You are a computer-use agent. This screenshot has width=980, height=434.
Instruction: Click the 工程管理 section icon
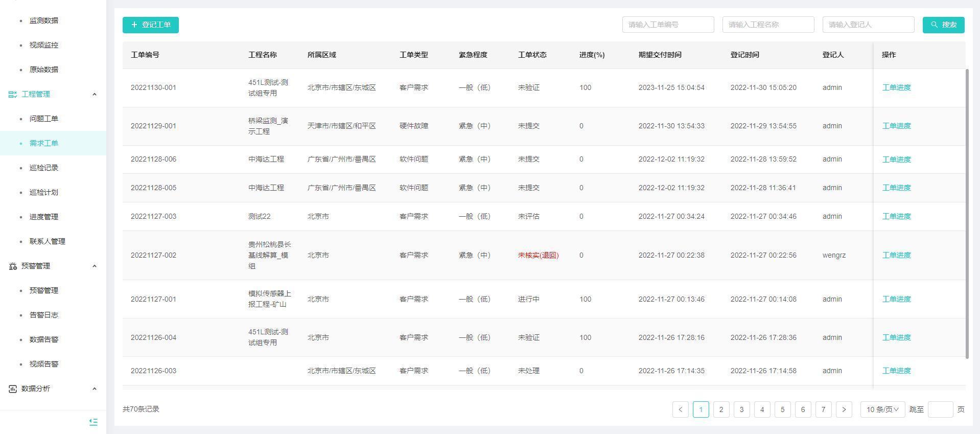coord(13,94)
